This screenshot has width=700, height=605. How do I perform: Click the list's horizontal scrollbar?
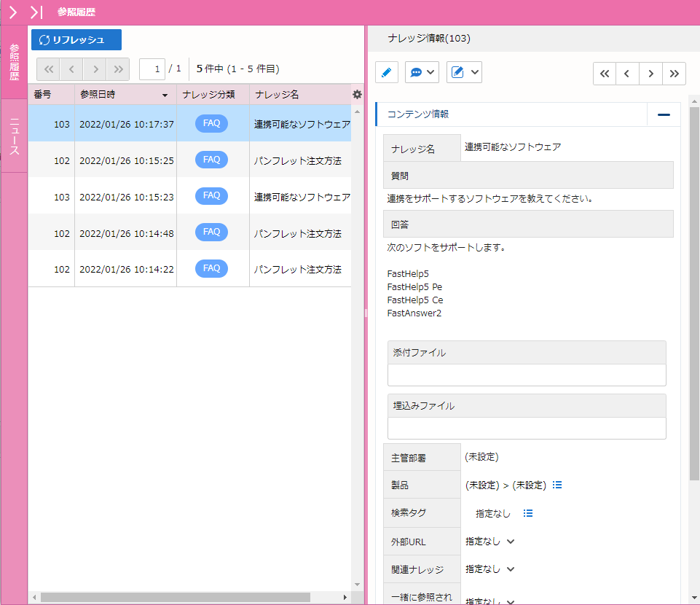tap(175, 597)
